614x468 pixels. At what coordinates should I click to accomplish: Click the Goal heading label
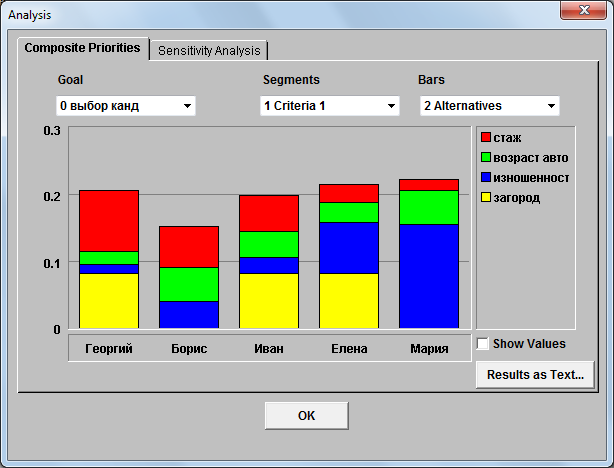tap(70, 80)
